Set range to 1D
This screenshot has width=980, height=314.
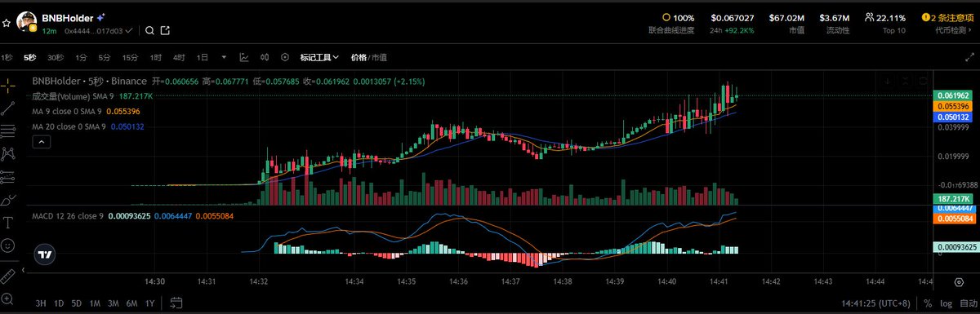[x=59, y=303]
